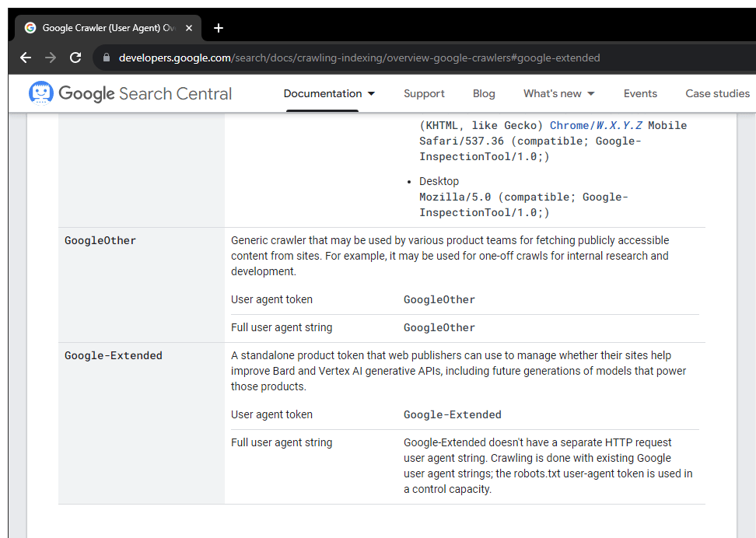Close the Google Crawler tab
Image resolution: width=756 pixels, height=538 pixels.
tap(189, 28)
